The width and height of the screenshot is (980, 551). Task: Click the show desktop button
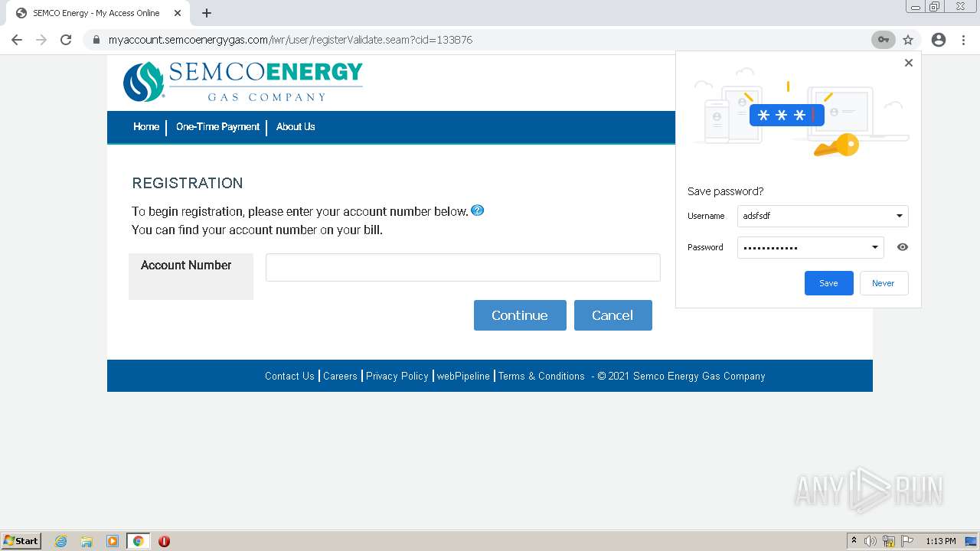[972, 541]
